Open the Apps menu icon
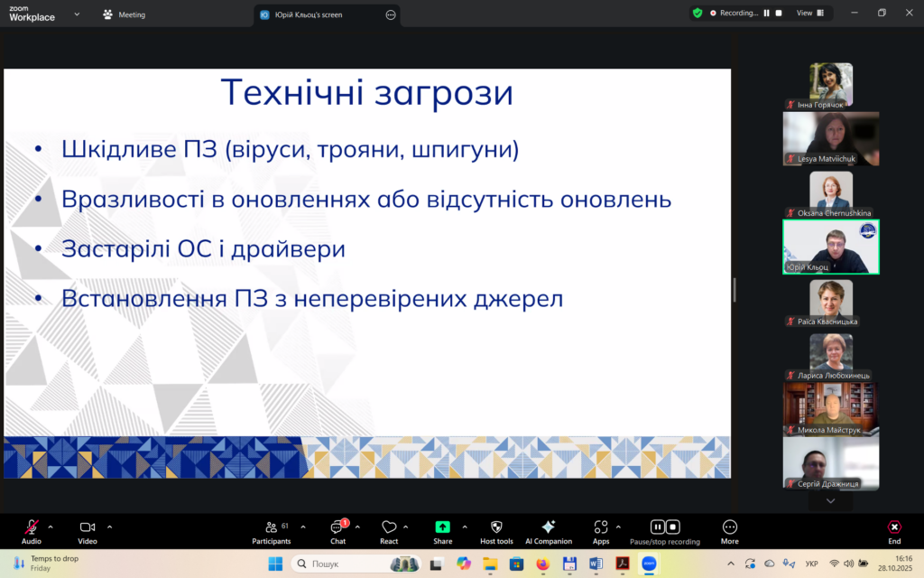This screenshot has width=924, height=578. pos(600,527)
